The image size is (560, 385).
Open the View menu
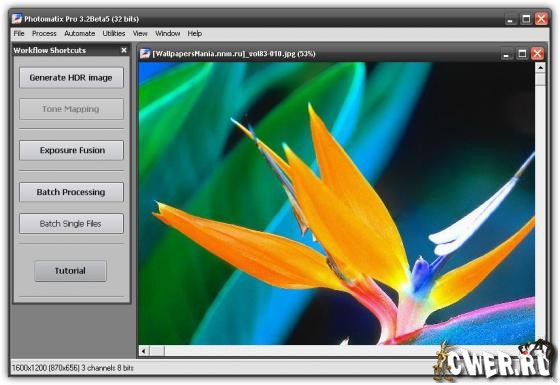[x=140, y=34]
